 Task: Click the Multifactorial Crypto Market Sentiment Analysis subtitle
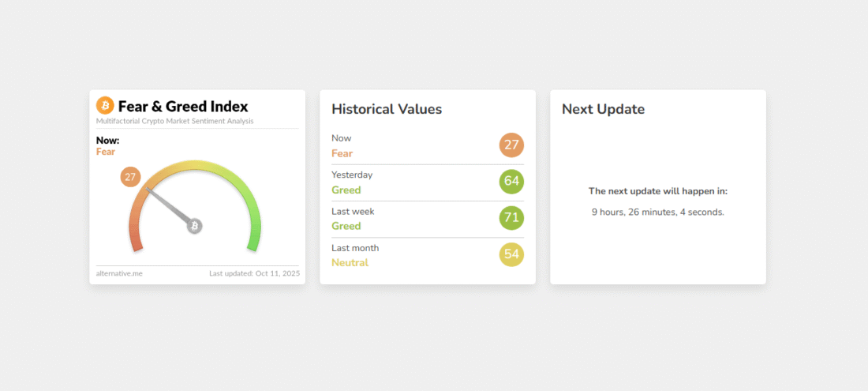coord(174,121)
